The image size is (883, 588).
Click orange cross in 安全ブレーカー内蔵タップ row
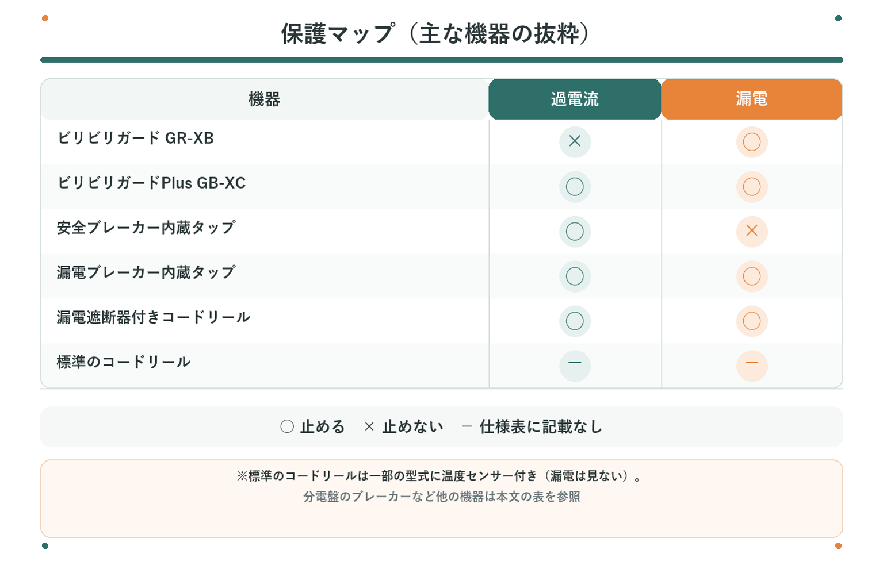pos(752,231)
